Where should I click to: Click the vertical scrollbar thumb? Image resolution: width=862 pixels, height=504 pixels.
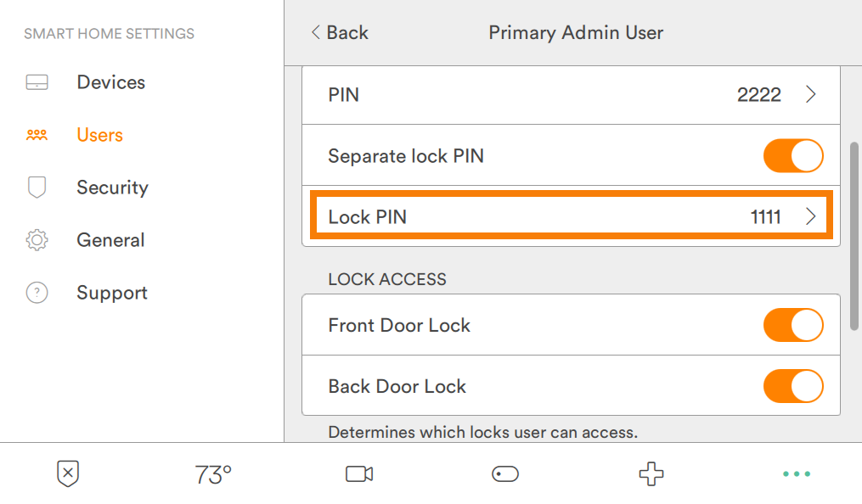click(854, 236)
